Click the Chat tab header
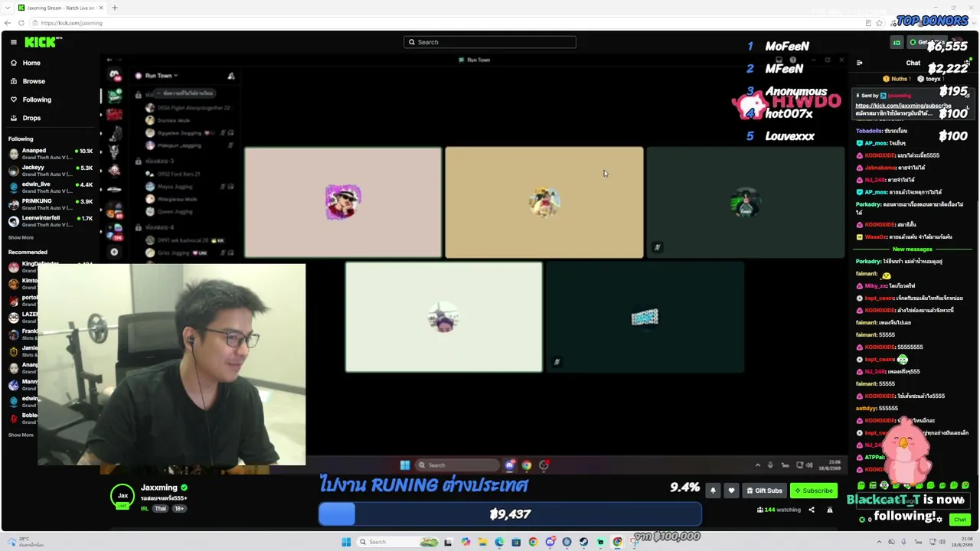980x551 pixels. coord(913,63)
